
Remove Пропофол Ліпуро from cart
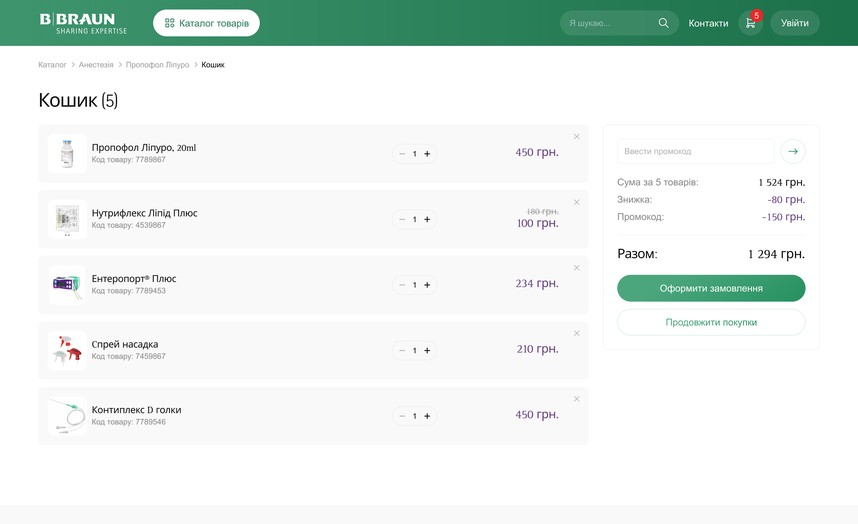click(576, 137)
